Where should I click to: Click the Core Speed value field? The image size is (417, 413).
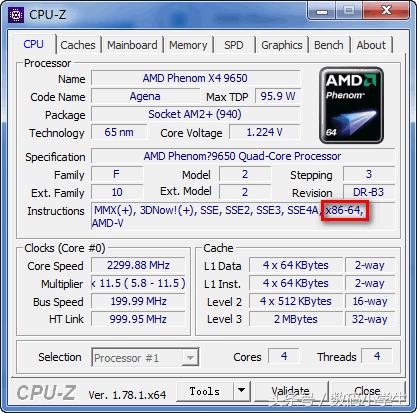(x=138, y=265)
